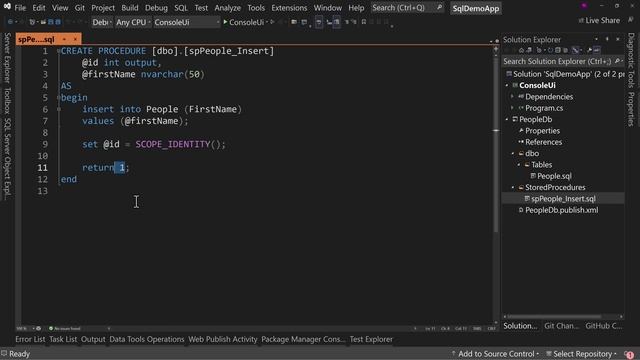
Task: Open the Debug configuration dropdown
Action: pos(102,22)
